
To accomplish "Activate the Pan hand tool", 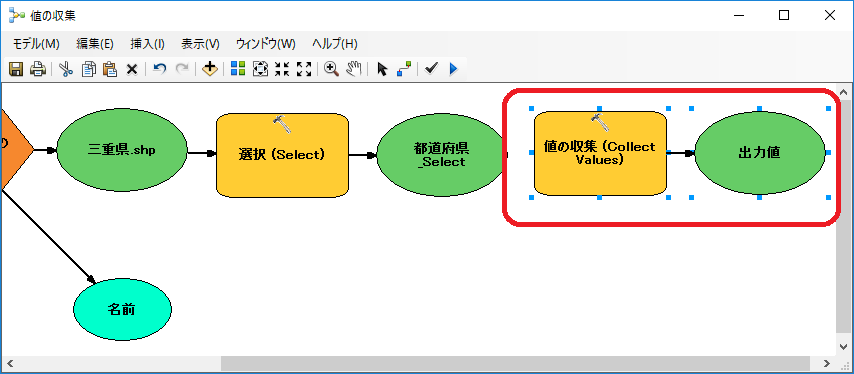I will [x=355, y=69].
